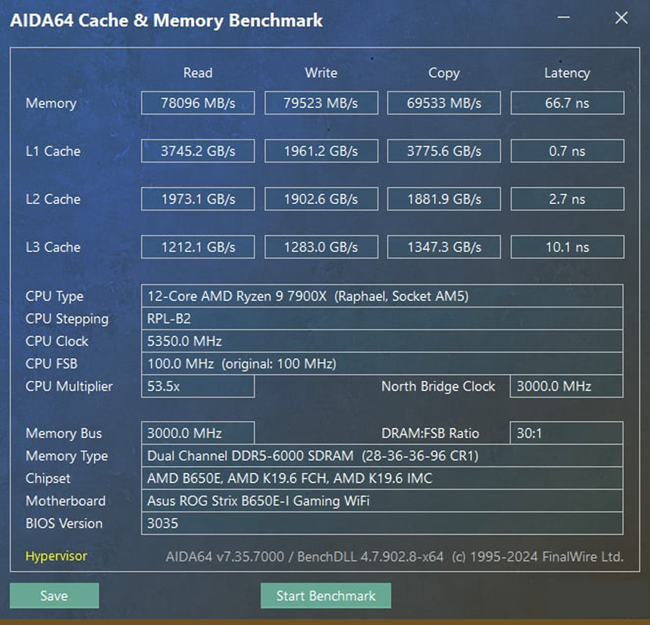The height and width of the screenshot is (625, 650).
Task: Click the L3 Cache row label
Action: [x=53, y=247]
